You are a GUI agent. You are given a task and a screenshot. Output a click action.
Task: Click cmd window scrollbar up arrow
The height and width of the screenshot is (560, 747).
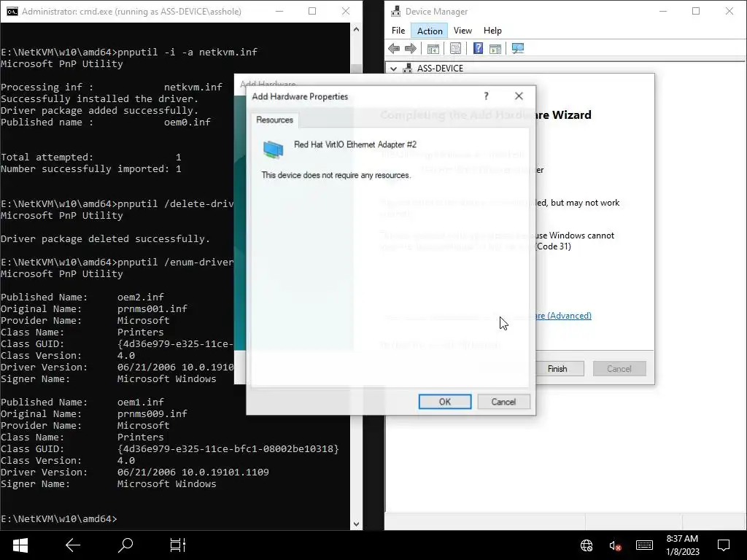tap(356, 29)
